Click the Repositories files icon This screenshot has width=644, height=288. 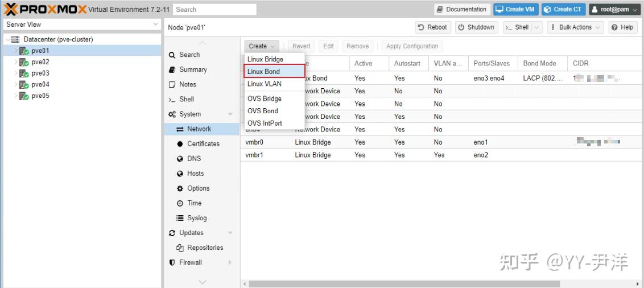pos(180,248)
